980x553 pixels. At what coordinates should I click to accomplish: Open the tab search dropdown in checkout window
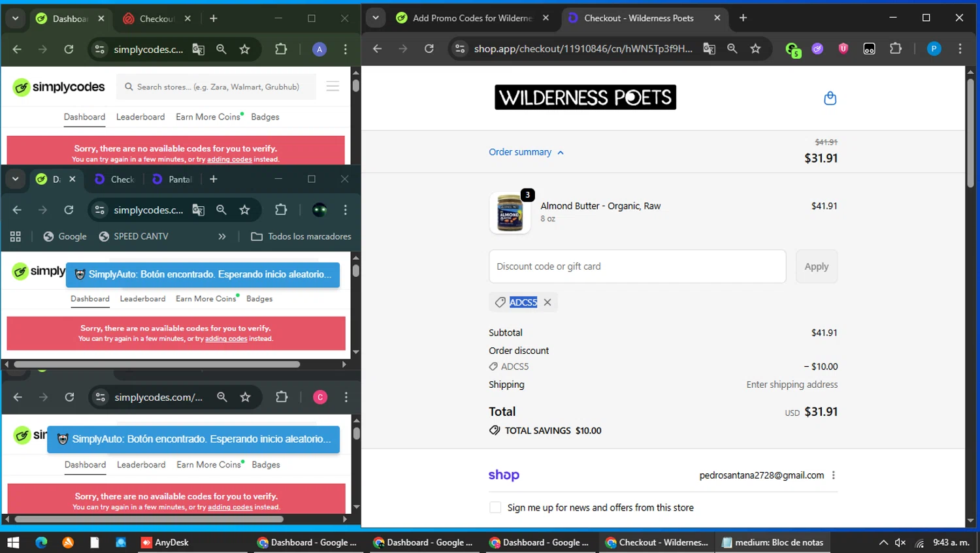coord(376,18)
